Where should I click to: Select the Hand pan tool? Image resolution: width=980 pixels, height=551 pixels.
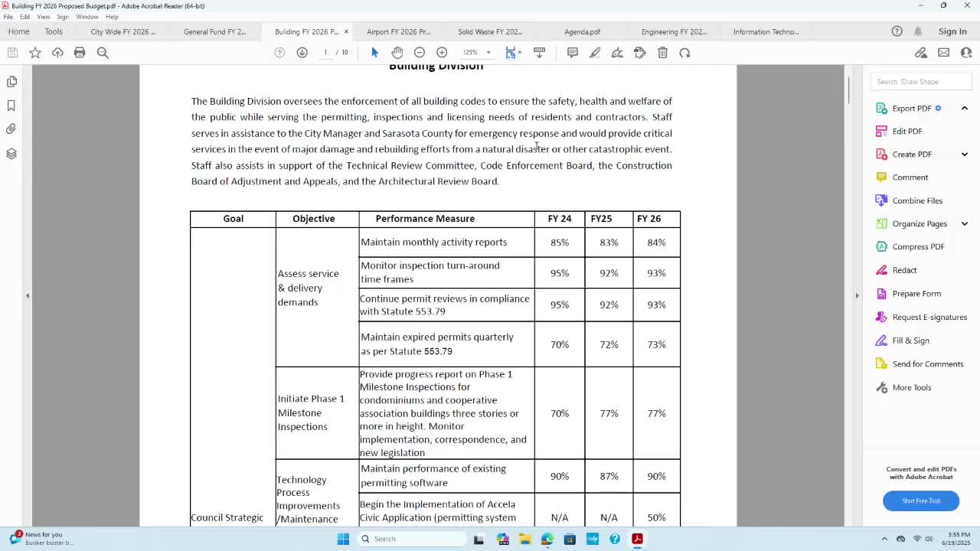coord(397,52)
